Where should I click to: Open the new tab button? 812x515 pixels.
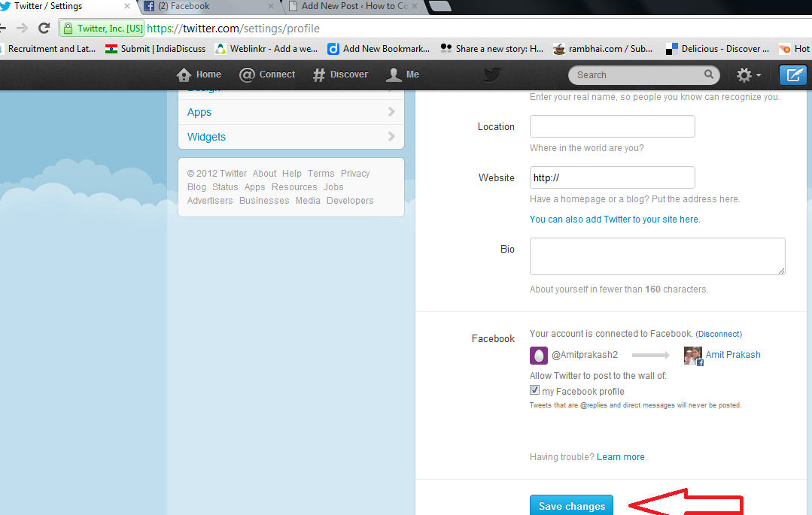point(440,6)
